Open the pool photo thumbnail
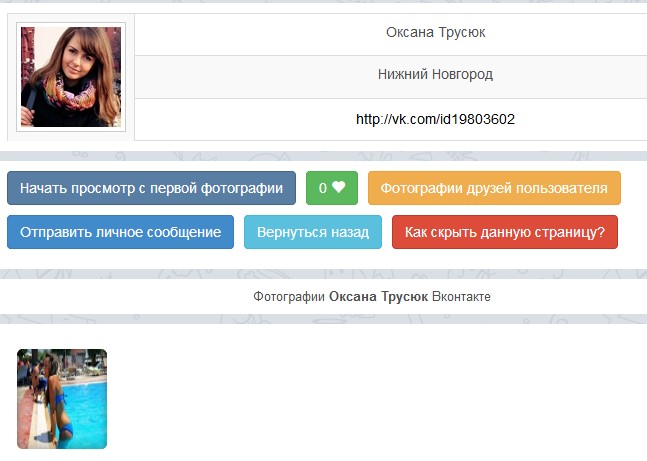Screen dimensions: 647x461 pyautogui.click(x=62, y=399)
